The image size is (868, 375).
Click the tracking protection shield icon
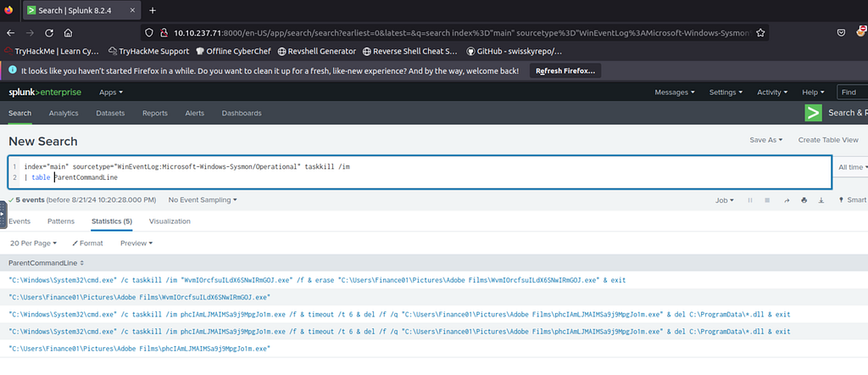click(148, 33)
